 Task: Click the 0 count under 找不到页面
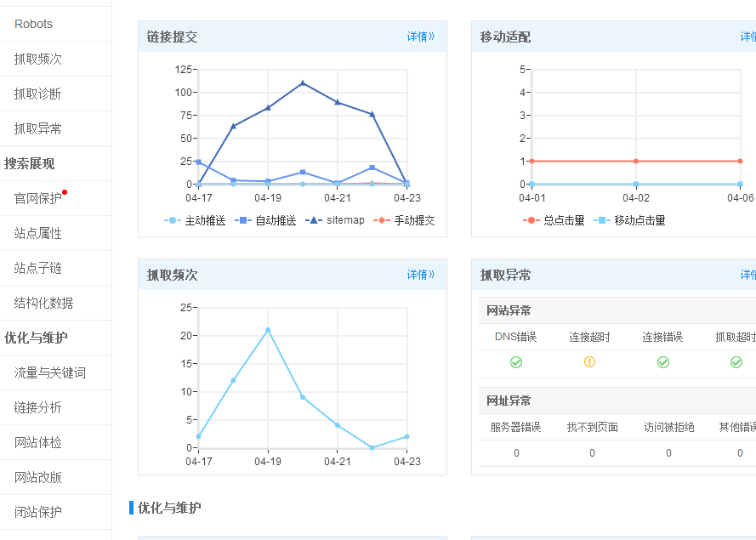(x=592, y=453)
